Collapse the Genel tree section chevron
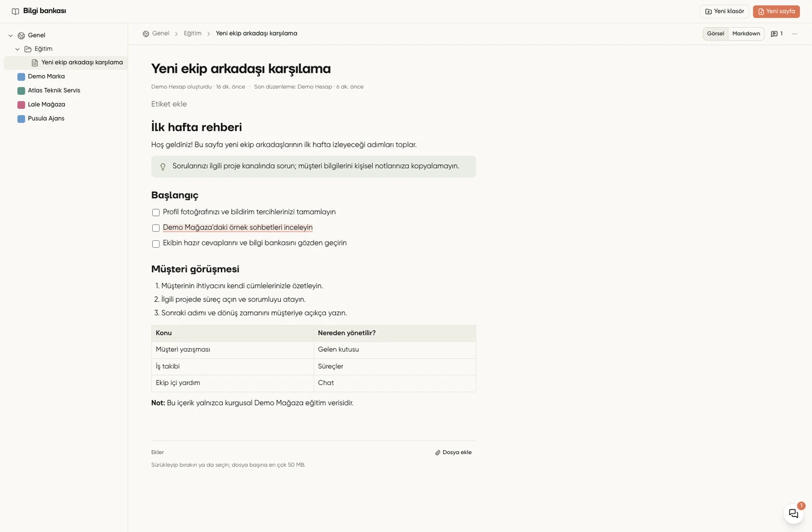This screenshot has height=532, width=812. click(11, 36)
